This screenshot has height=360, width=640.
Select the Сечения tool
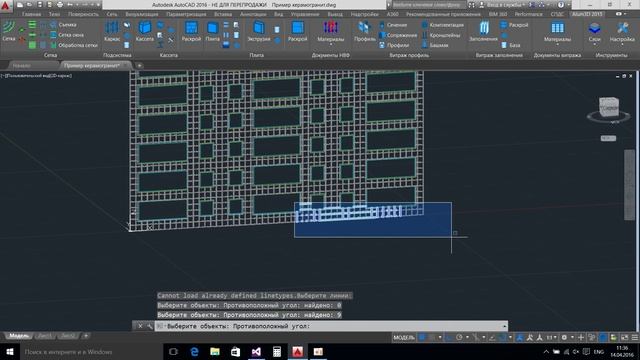393,25
